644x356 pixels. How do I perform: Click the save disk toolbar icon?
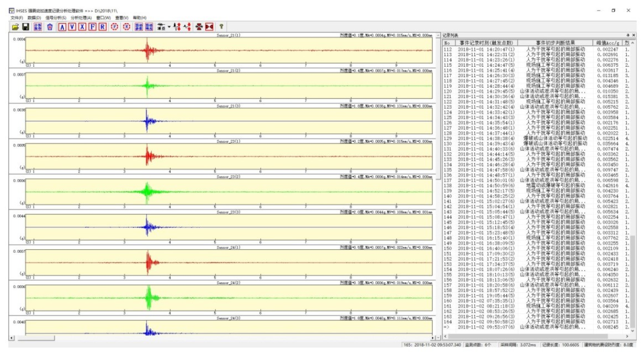point(25,26)
